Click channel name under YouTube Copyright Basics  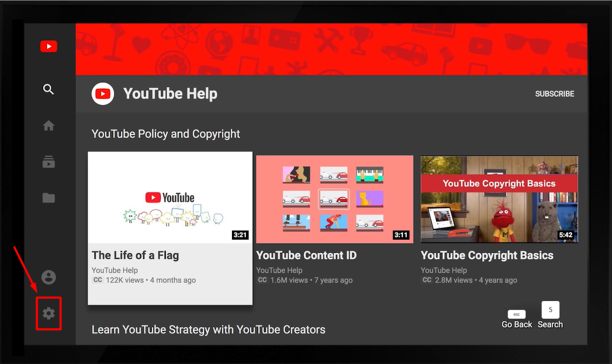pyautogui.click(x=444, y=270)
